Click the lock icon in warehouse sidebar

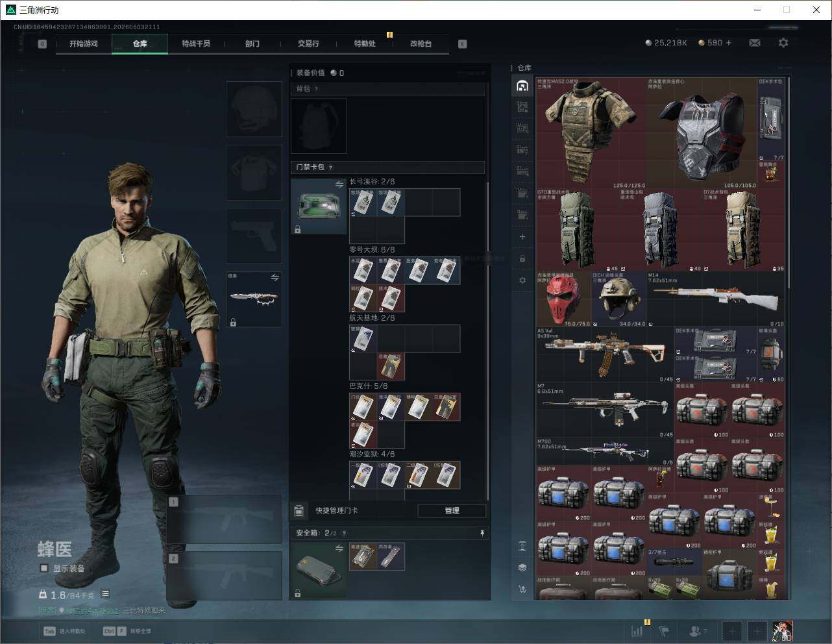click(522, 259)
